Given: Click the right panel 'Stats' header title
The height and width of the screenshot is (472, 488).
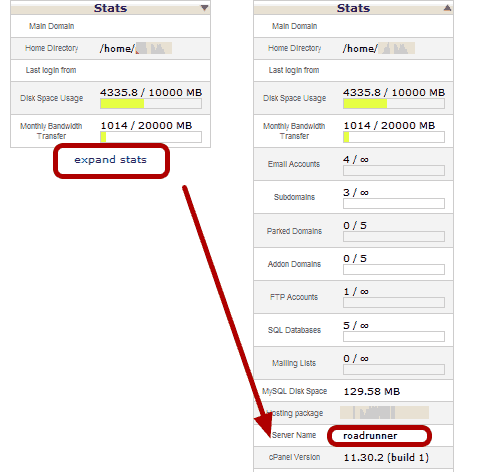Looking at the screenshot, I should click(353, 8).
